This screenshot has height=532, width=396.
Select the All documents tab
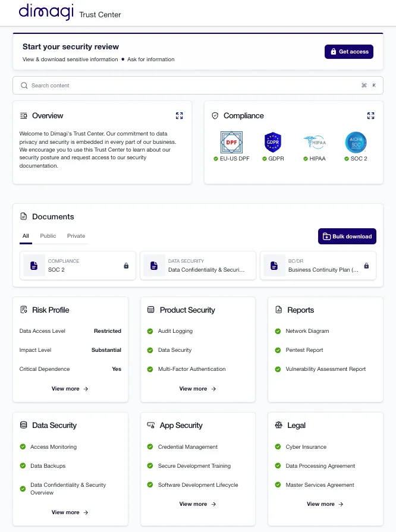(x=26, y=236)
